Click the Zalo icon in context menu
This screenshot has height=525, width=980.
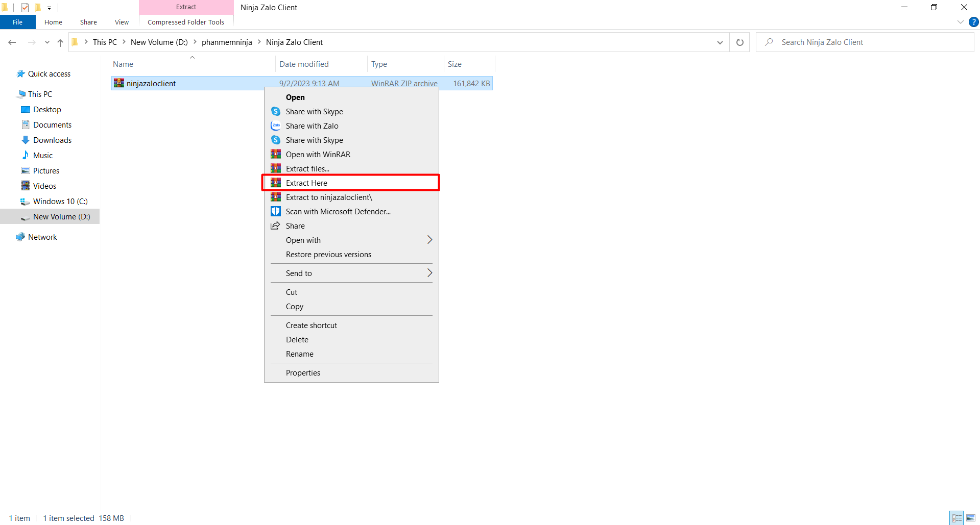276,126
